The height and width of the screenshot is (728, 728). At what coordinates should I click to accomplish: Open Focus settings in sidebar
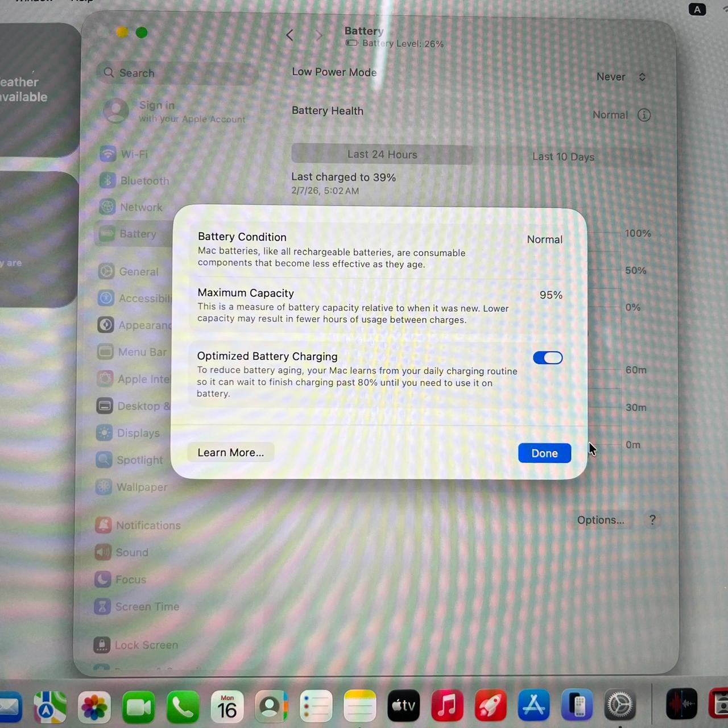point(121,580)
